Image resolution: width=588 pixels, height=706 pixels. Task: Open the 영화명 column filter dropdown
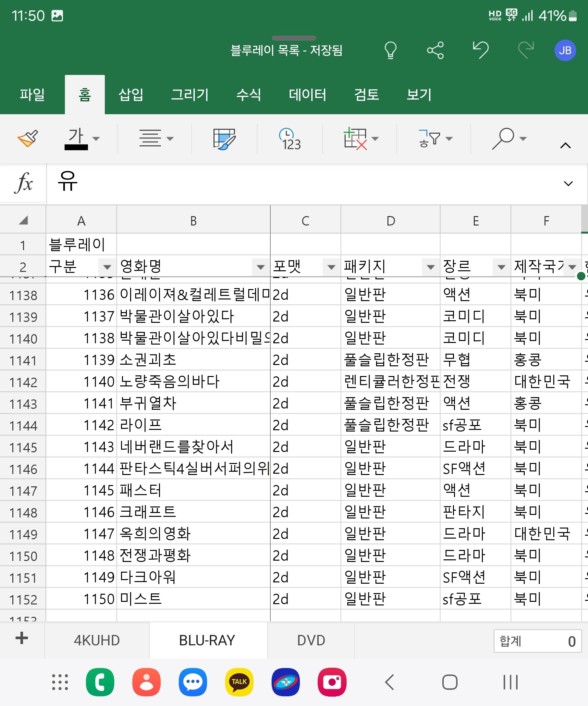coord(260,267)
